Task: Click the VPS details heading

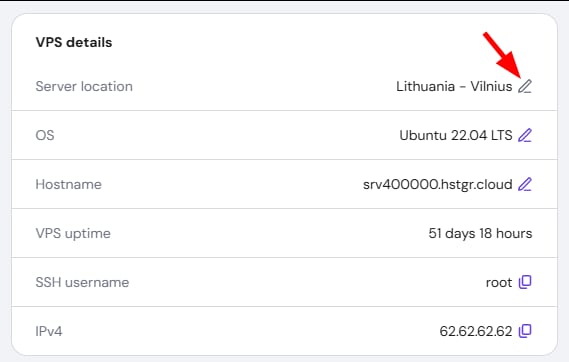Action: click(74, 42)
